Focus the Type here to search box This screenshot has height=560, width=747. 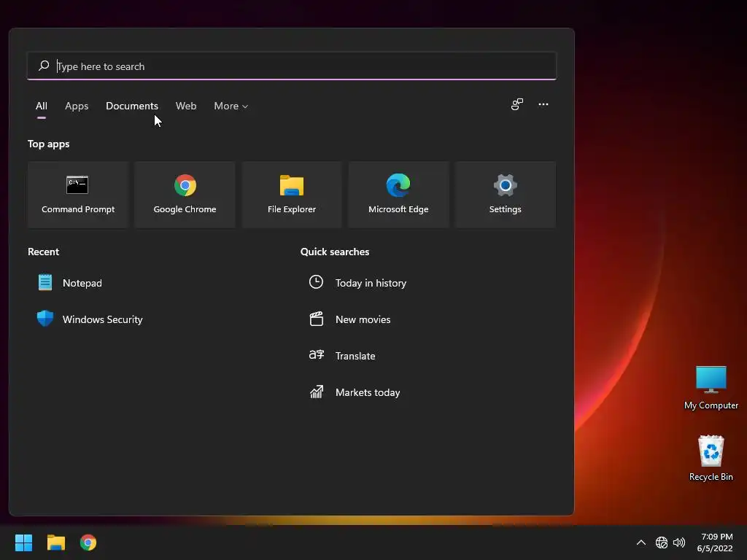[292, 66]
